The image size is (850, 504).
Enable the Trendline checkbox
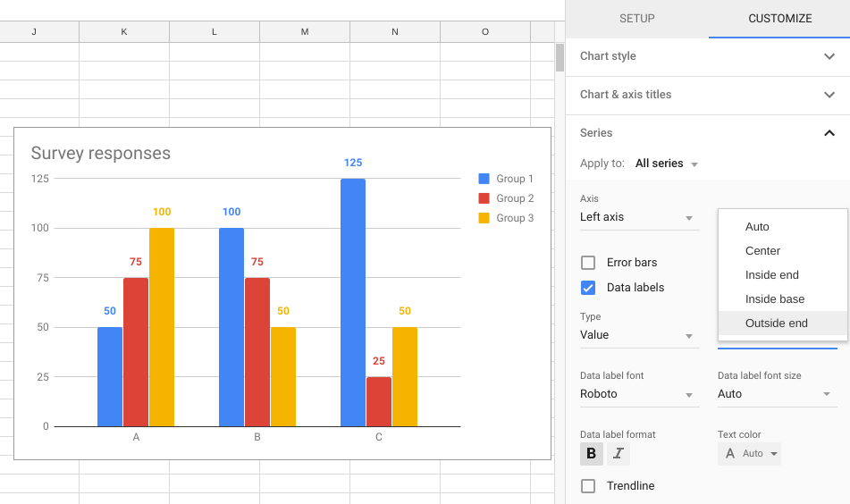tap(588, 486)
